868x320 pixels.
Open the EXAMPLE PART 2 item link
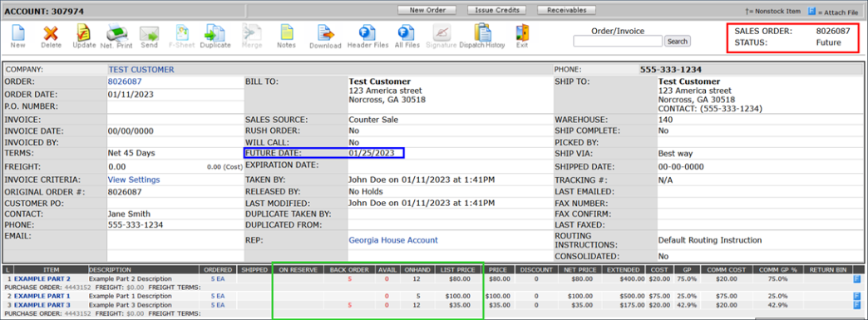[42, 279]
